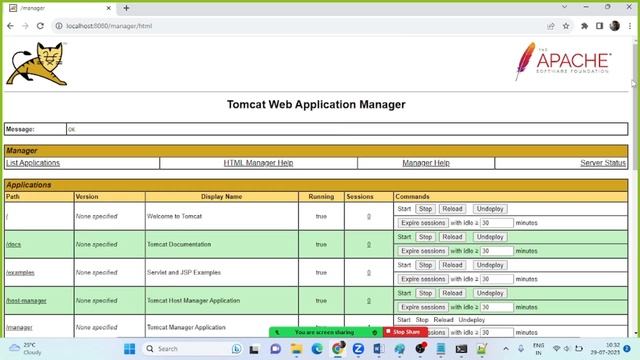Click the taskbar Search box
The height and width of the screenshot is (360, 640).
tap(192, 349)
